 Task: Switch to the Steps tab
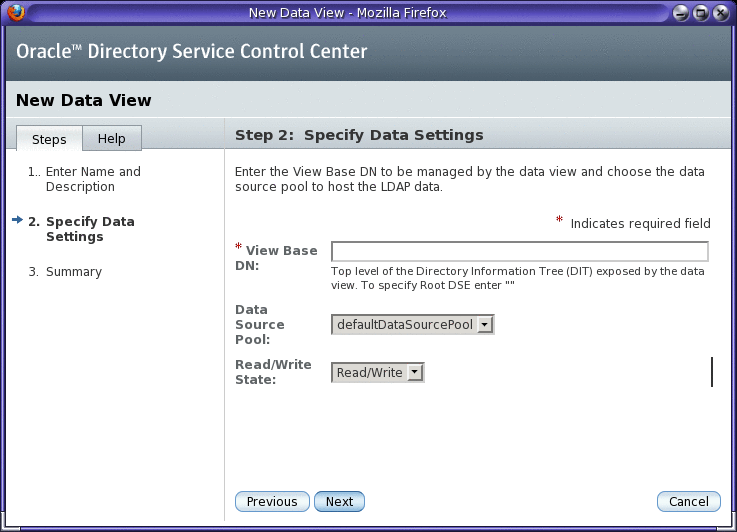point(49,139)
